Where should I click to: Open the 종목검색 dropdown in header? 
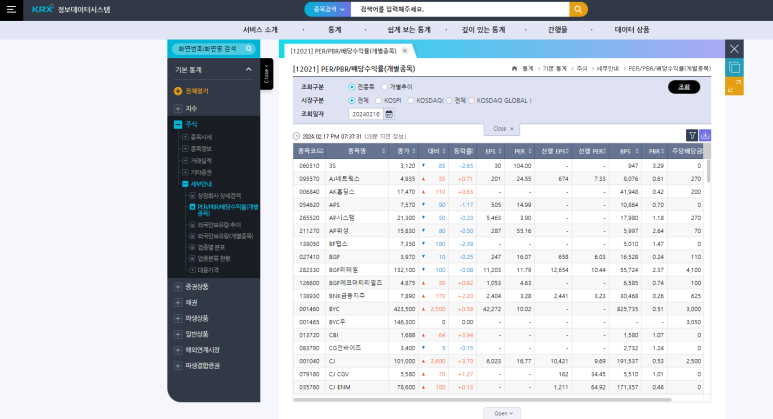[328, 9]
